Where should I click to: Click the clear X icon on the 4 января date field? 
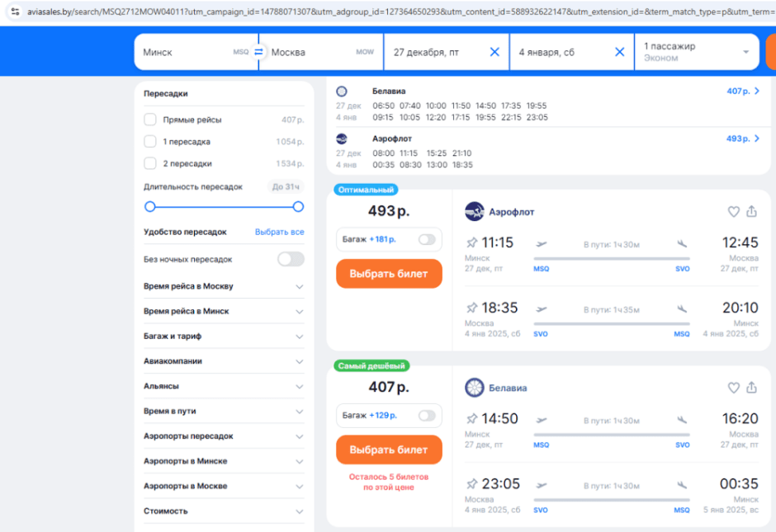620,50
